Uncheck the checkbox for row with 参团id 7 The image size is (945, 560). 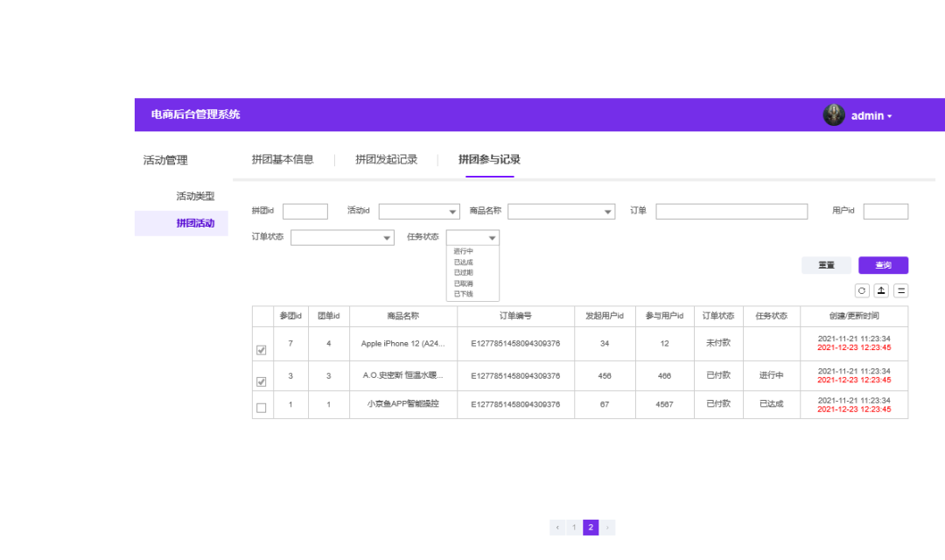coord(261,350)
